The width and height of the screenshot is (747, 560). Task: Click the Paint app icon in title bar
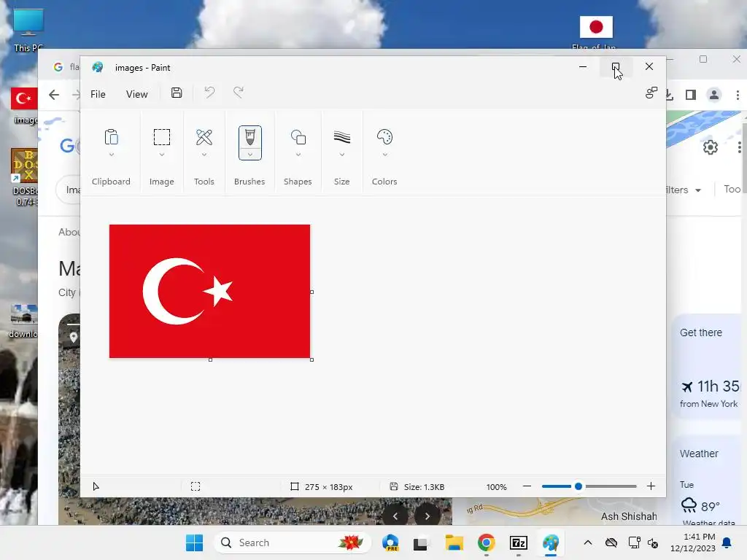click(98, 67)
